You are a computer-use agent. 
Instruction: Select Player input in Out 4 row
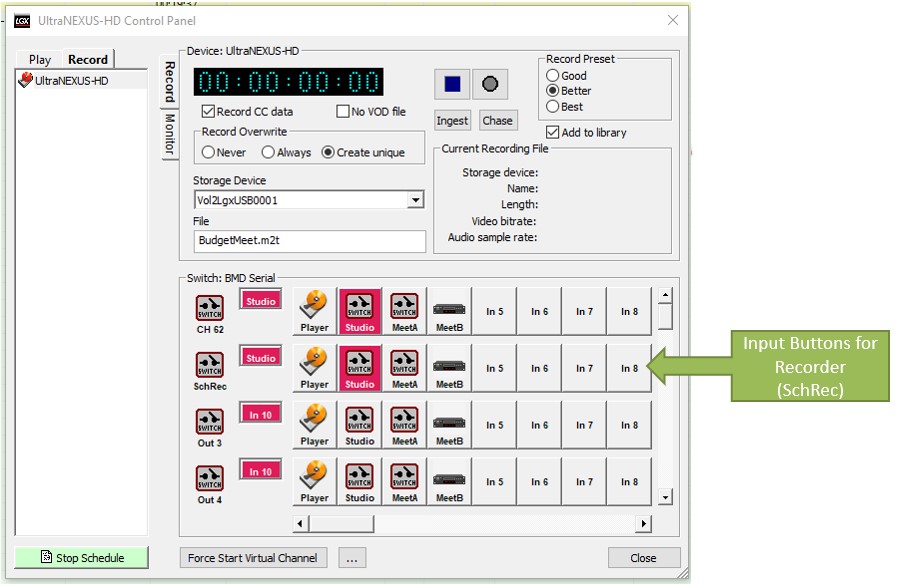[x=314, y=482]
